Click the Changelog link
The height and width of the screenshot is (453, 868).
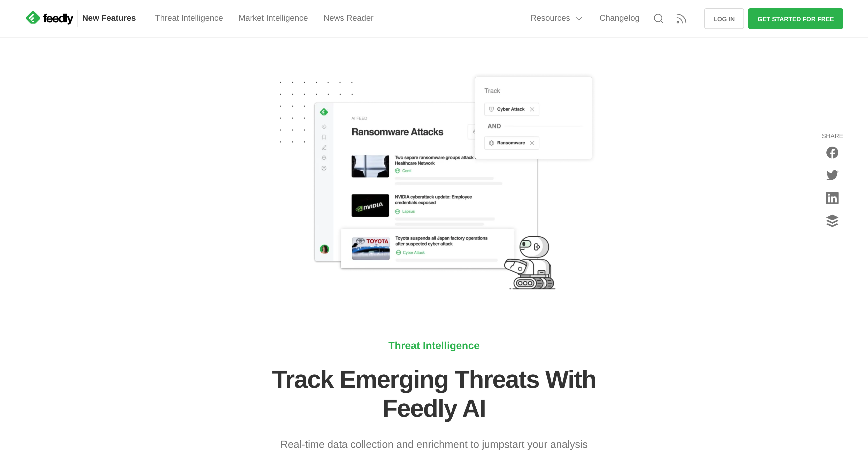click(x=619, y=18)
